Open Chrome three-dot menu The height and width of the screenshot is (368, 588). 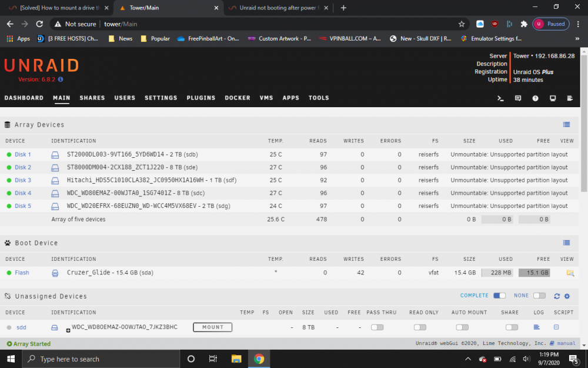578,24
